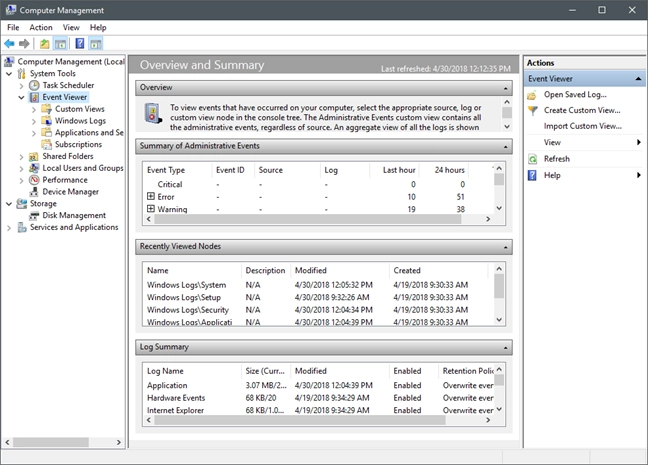Click Create Custom View... action
This screenshot has width=648, height=465.
pyautogui.click(x=582, y=110)
